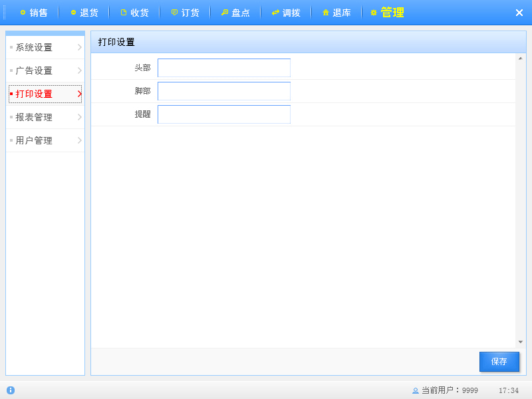Click the 管理 gear icon
This screenshot has height=399, width=532.
(374, 13)
